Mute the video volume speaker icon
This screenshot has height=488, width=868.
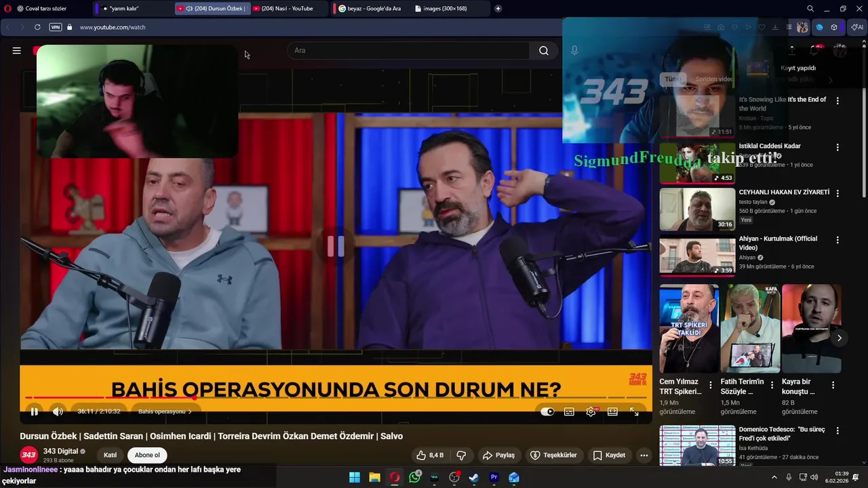[x=58, y=411]
